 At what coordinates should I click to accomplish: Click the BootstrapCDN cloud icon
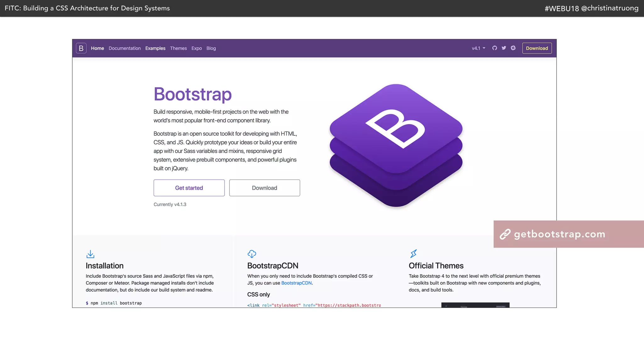pos(252,254)
